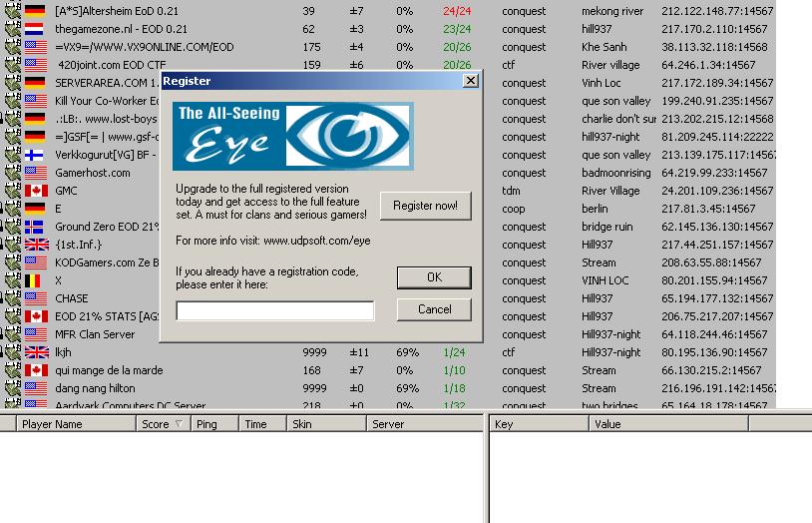Click US flag of CHASE server

point(35,298)
